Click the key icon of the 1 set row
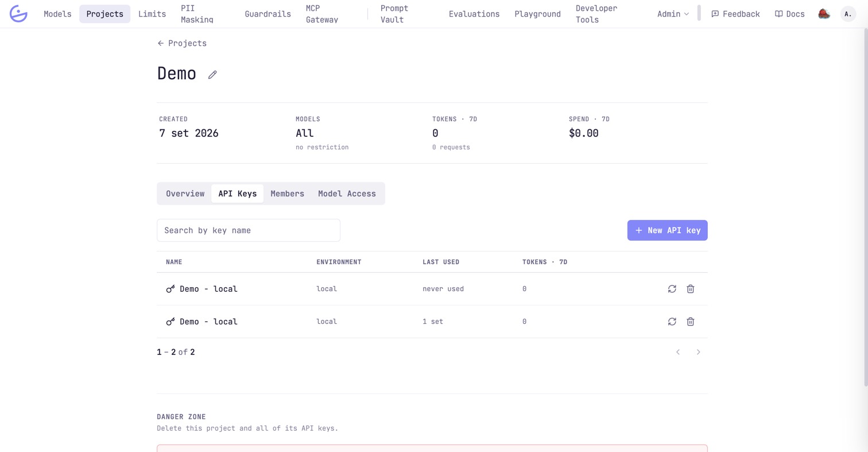Viewport: 868px width, 452px height. (170, 322)
